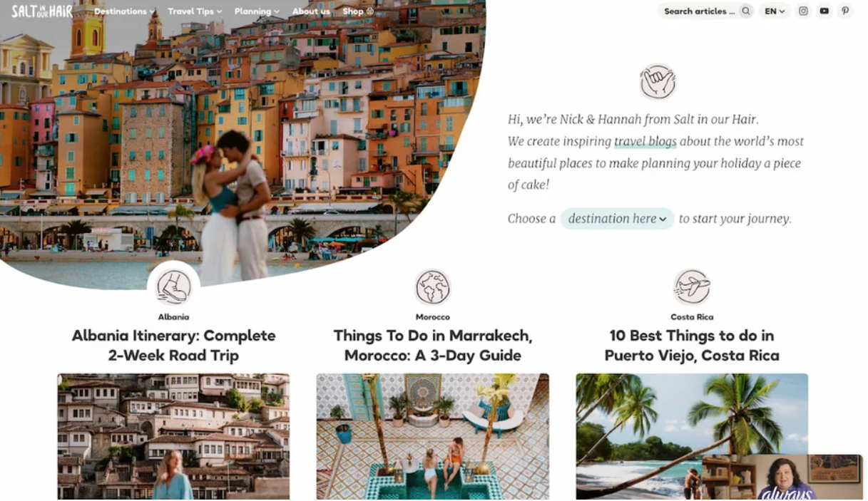Open the Marrakech riad pool thumbnail
868x501 pixels.
coord(433,436)
